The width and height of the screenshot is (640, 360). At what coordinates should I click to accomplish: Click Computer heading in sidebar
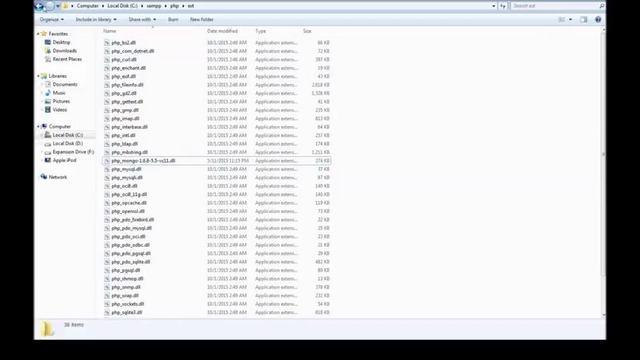60,127
